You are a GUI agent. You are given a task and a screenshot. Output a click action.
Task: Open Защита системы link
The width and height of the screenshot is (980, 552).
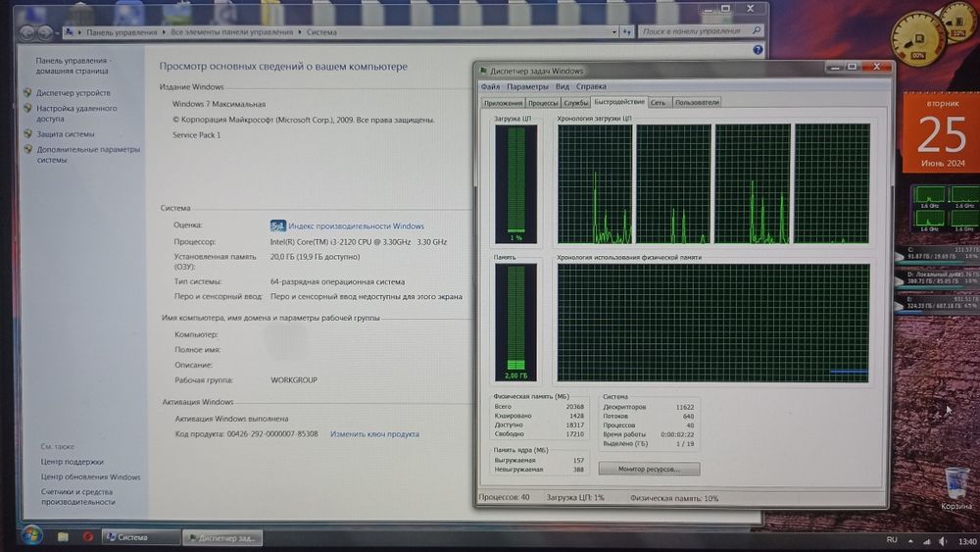[x=66, y=133]
